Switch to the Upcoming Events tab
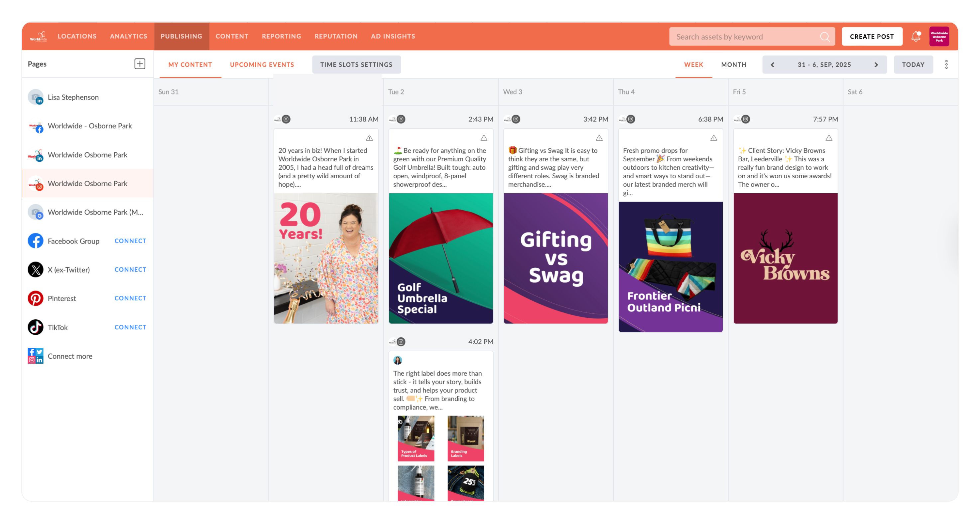Viewport: 980px width, 523px height. tap(262, 65)
